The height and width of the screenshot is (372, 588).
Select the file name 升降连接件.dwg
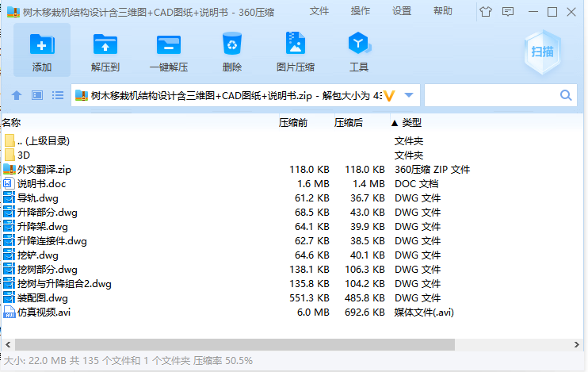(x=52, y=240)
